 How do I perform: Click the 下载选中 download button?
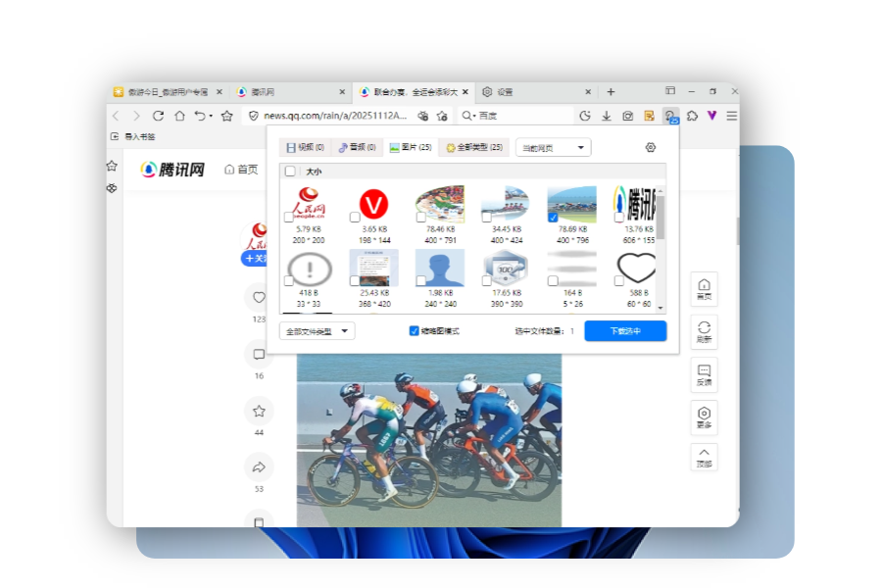[625, 331]
